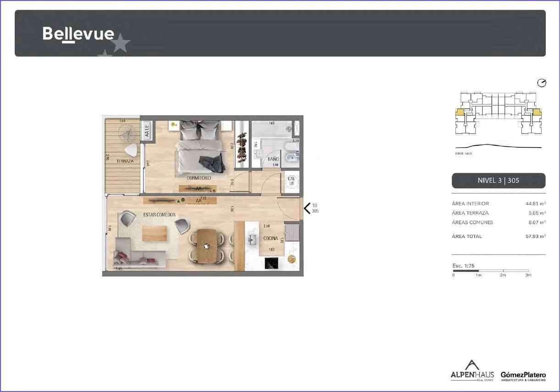Click the DORMITORIO room label

[x=199, y=178]
